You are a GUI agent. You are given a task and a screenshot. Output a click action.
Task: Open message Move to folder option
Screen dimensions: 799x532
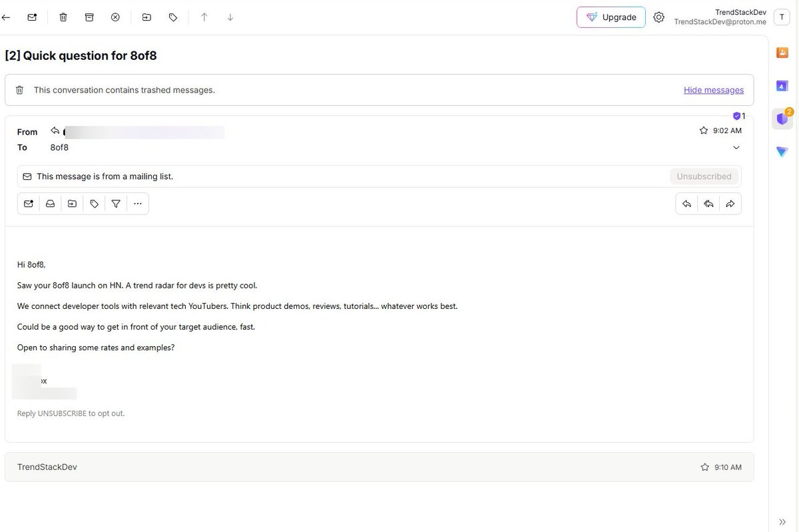pyautogui.click(x=72, y=204)
